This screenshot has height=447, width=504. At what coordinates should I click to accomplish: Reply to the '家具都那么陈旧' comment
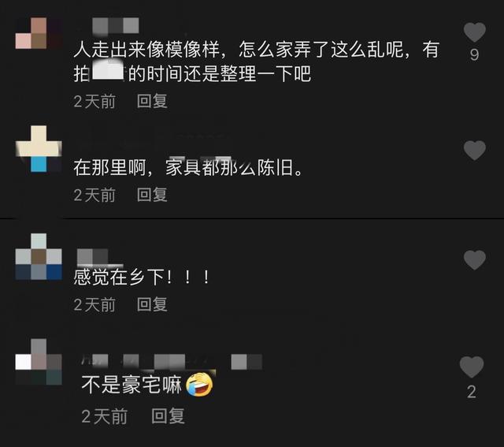coord(152,195)
